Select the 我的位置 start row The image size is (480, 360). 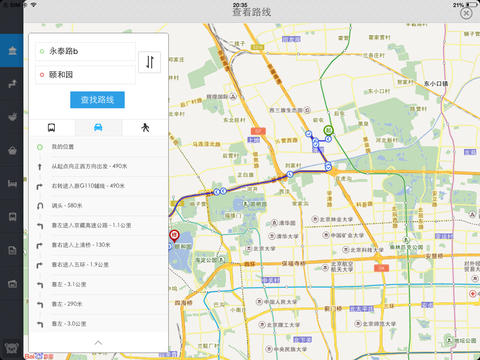click(x=98, y=147)
